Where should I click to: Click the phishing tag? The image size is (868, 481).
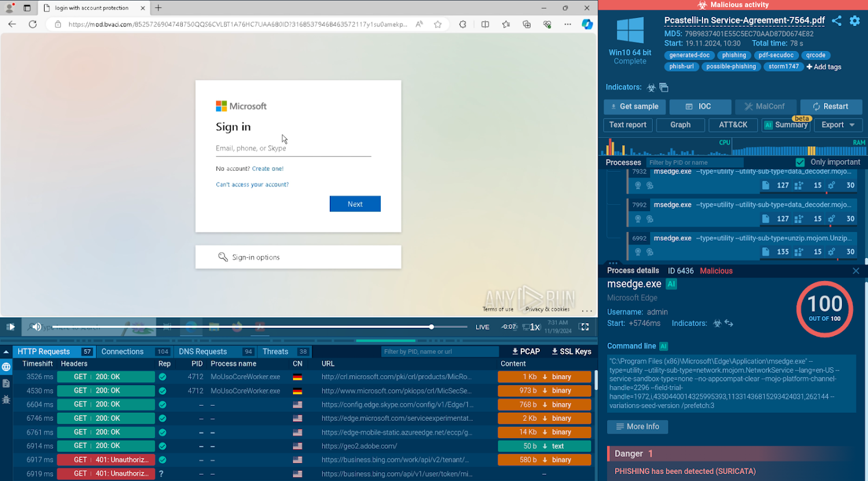[734, 55]
